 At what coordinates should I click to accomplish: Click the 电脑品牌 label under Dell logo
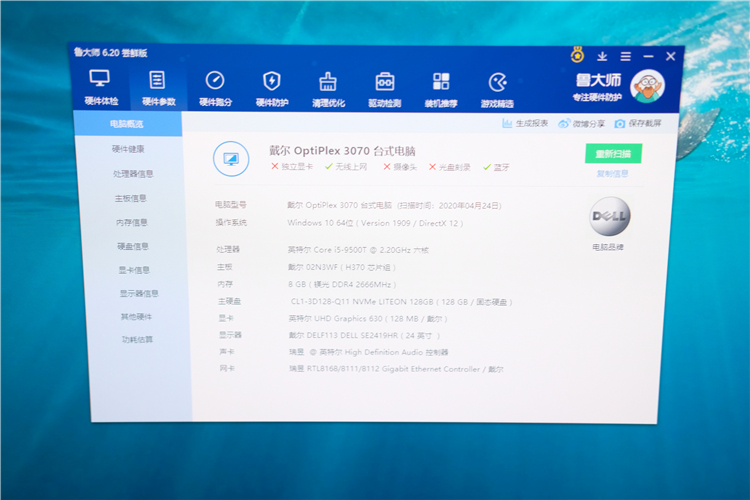click(x=608, y=247)
